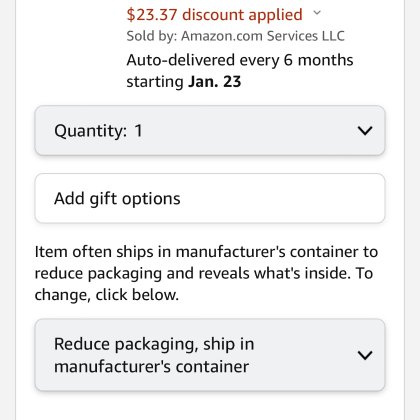
Task: Click the chevron on the Reduce packaging selector
Action: tap(365, 355)
